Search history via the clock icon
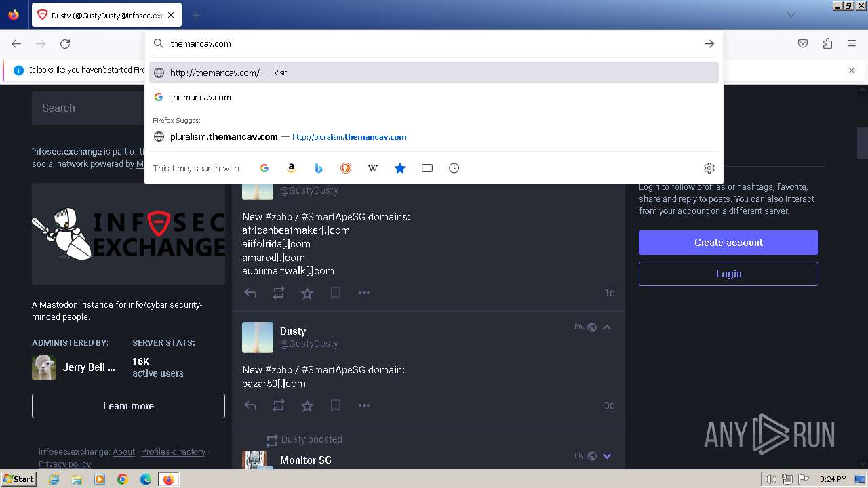The height and width of the screenshot is (488, 868). click(454, 168)
